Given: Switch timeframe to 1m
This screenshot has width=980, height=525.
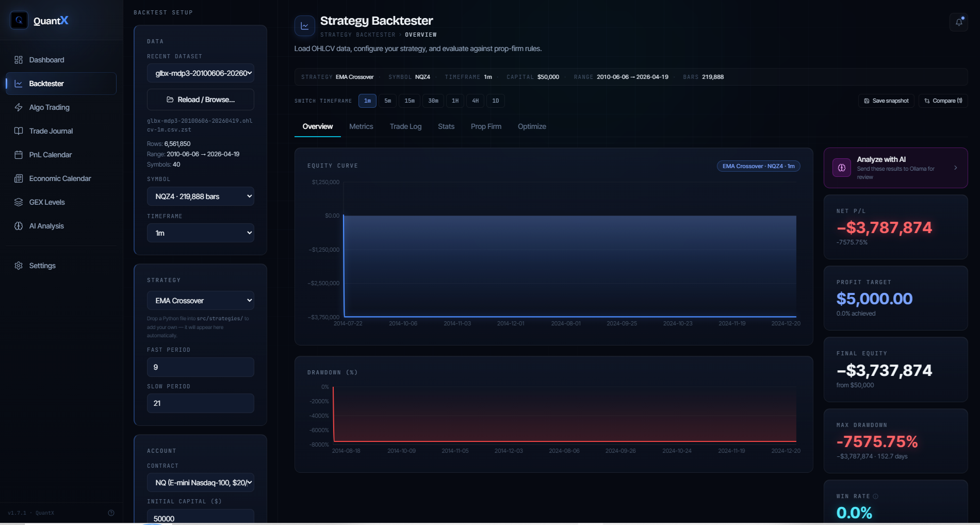Looking at the screenshot, I should 367,101.
